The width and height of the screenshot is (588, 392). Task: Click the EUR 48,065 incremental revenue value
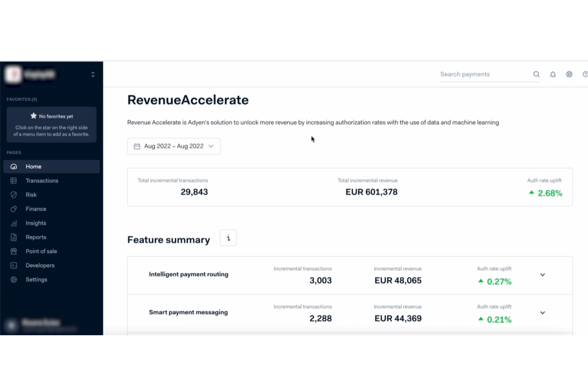click(398, 281)
